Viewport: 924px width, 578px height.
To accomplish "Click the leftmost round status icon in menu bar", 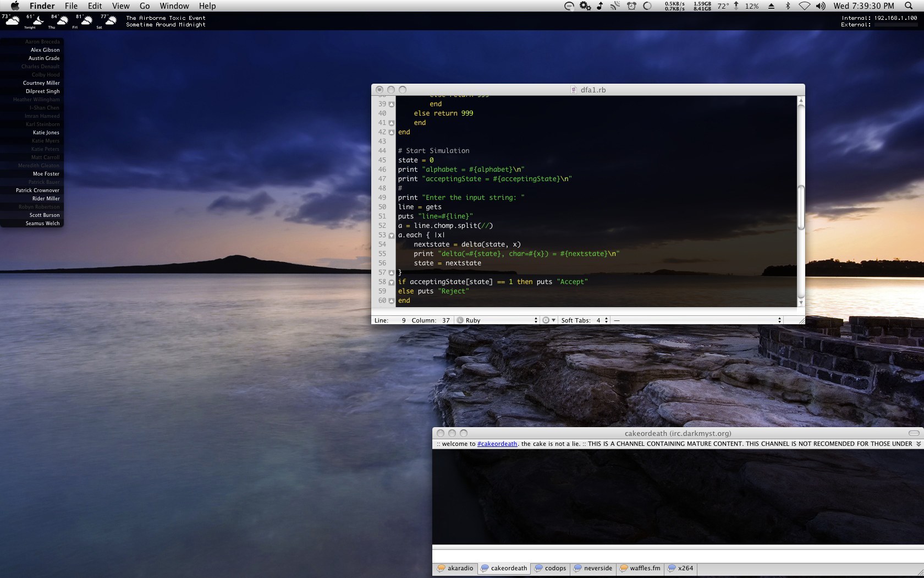I will point(569,6).
